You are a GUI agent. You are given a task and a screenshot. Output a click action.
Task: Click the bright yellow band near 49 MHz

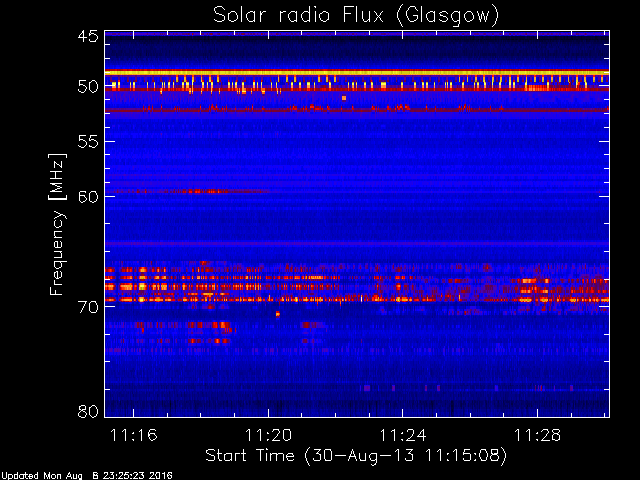pyautogui.click(x=357, y=73)
